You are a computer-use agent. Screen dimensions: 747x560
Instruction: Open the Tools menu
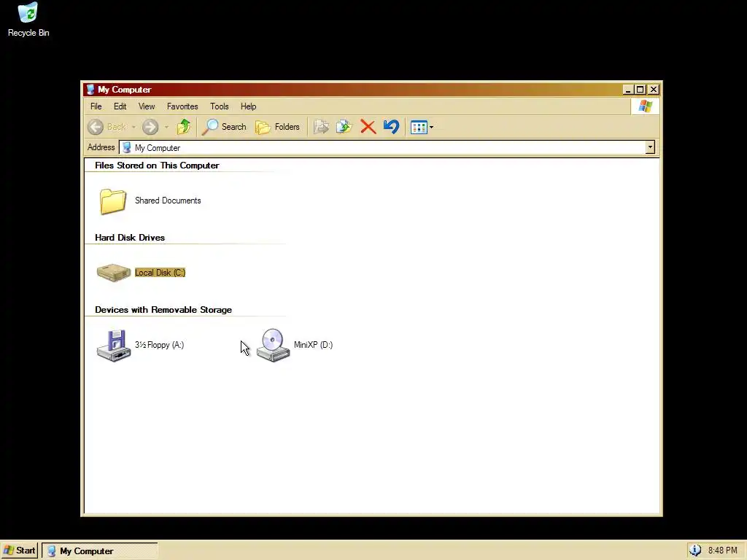[x=219, y=106]
